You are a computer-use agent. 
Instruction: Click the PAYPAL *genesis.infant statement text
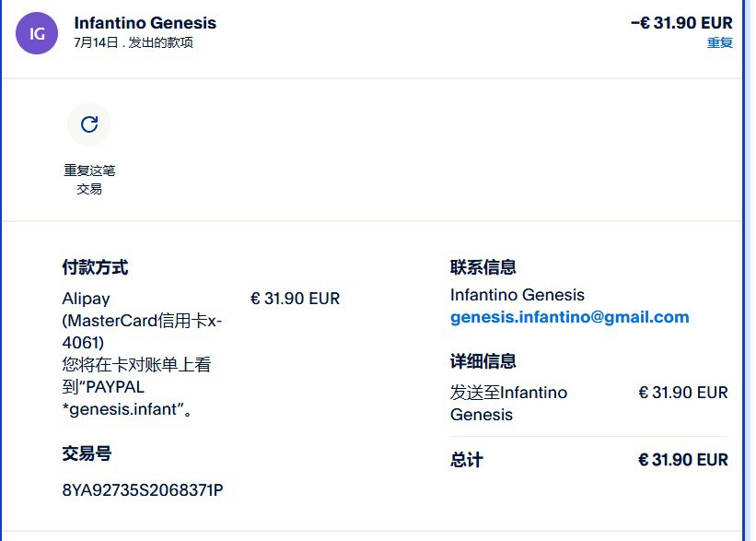(120, 398)
